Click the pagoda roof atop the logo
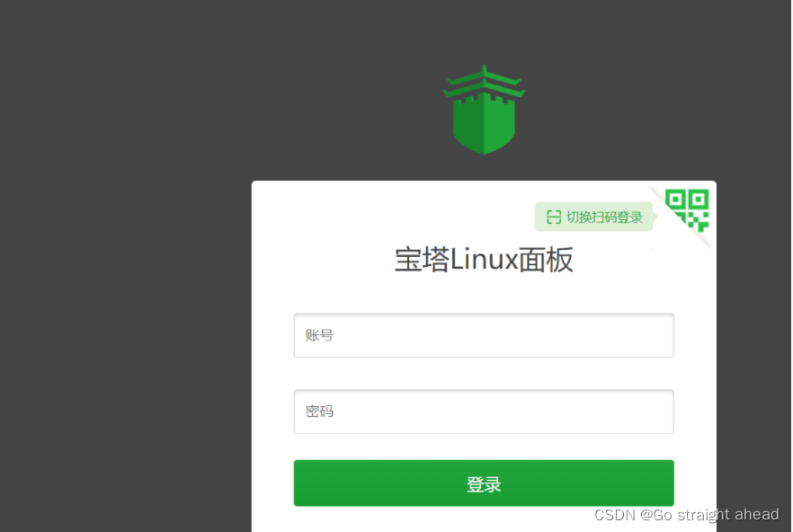Image resolution: width=793 pixels, height=532 pixels. [x=484, y=81]
